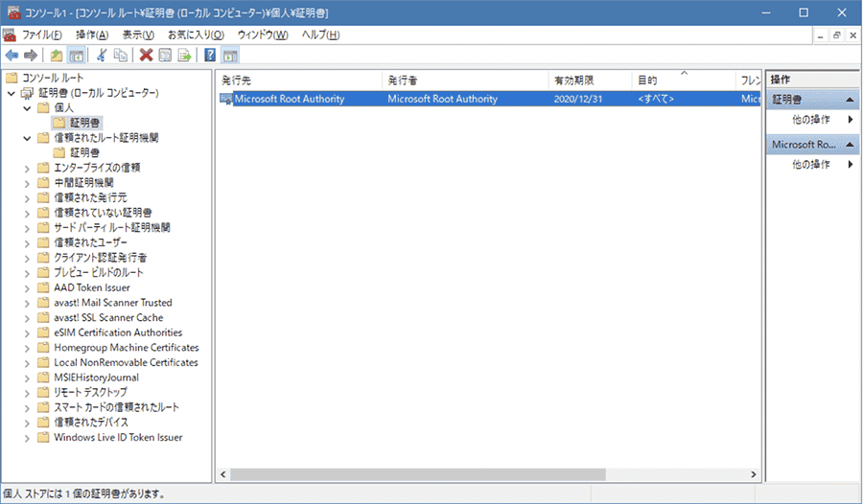This screenshot has width=863, height=504.
Task: Sort by the 有効期限 column header
Action: click(590, 80)
